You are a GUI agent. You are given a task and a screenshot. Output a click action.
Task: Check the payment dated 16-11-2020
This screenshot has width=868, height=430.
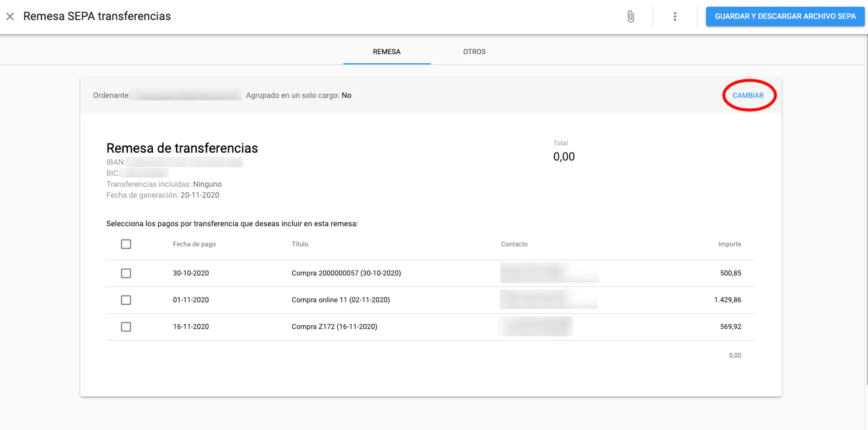click(126, 327)
